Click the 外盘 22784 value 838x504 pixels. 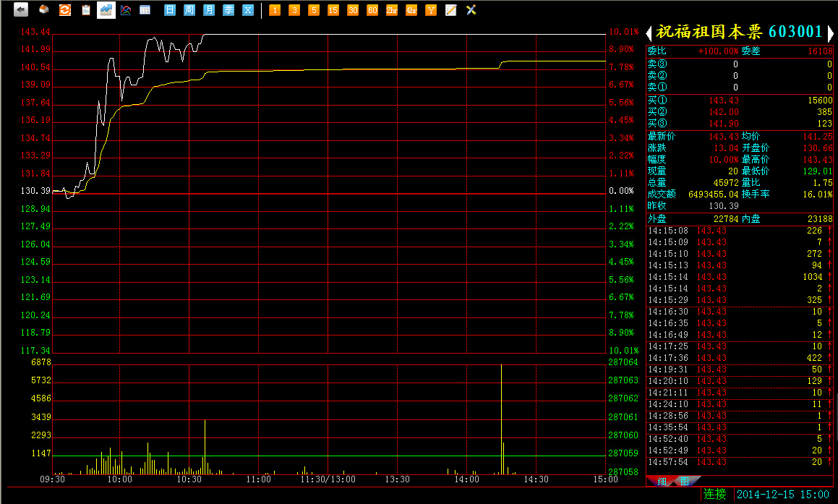pyautogui.click(x=726, y=219)
